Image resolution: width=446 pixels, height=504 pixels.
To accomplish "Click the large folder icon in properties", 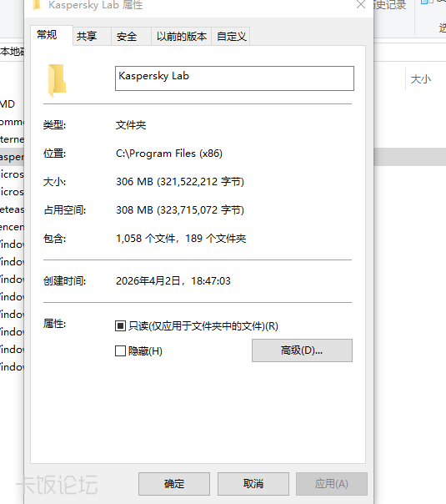I will click(58, 80).
